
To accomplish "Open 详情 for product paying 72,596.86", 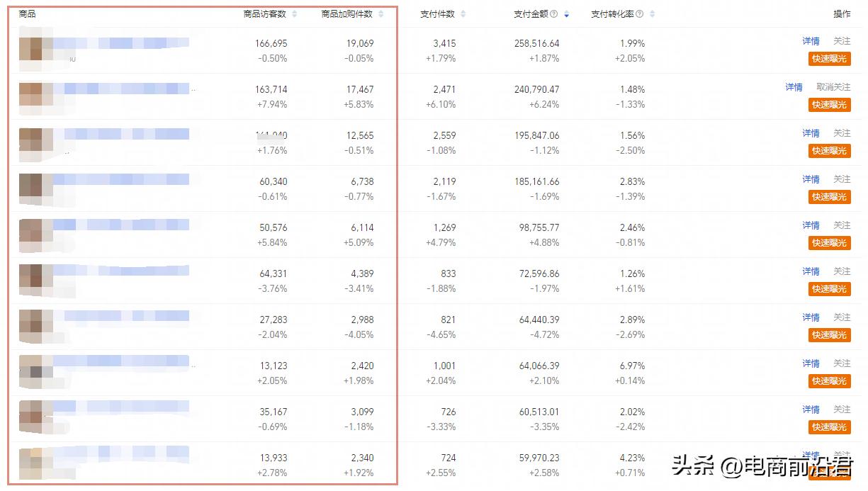I will tap(811, 271).
